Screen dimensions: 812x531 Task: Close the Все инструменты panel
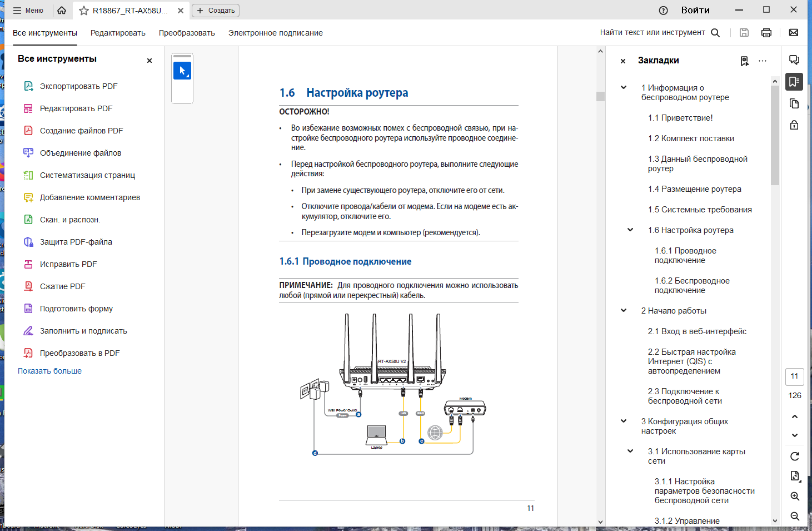(x=150, y=61)
